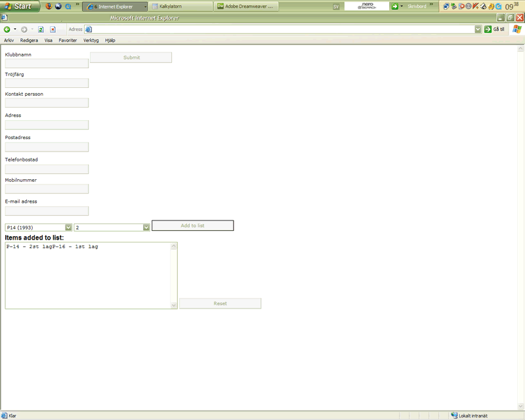Click the Klar status bar text
This screenshot has height=420, width=525.
click(12, 415)
